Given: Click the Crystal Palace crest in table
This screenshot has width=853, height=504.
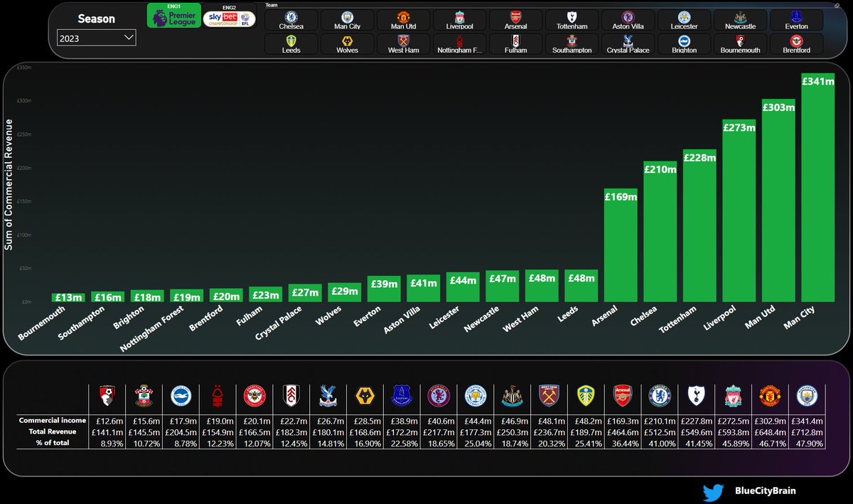Looking at the screenshot, I should 328,395.
